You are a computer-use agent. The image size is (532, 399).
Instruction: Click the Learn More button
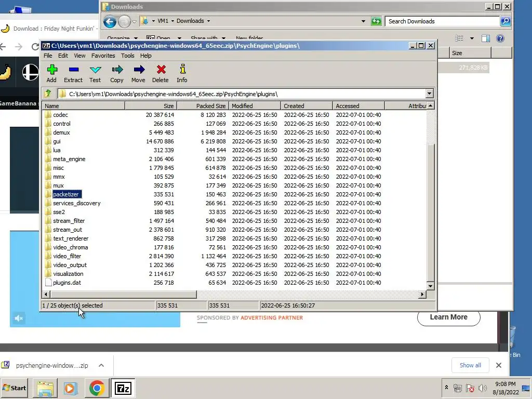(448, 317)
